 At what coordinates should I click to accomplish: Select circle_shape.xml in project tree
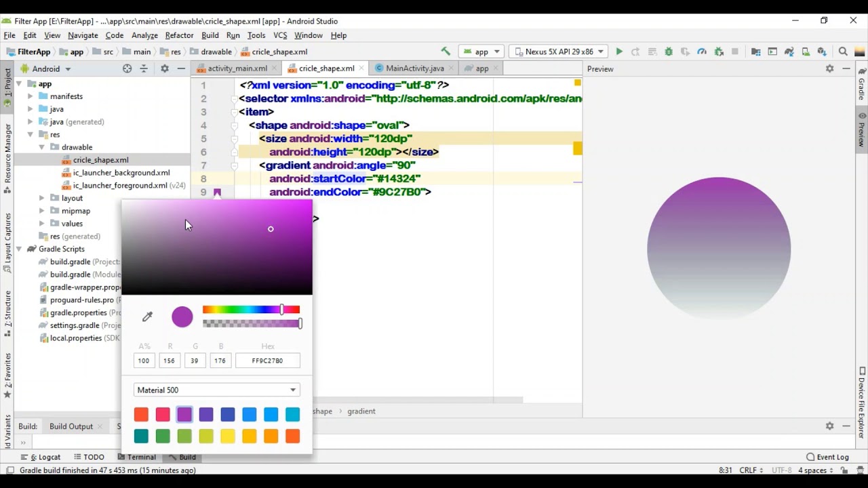coord(100,160)
